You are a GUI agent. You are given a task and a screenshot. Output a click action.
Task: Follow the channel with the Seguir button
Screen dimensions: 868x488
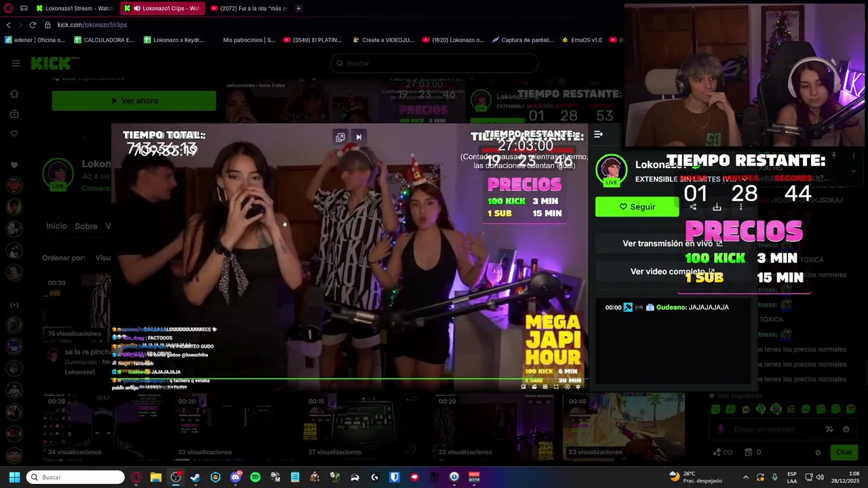coord(637,207)
